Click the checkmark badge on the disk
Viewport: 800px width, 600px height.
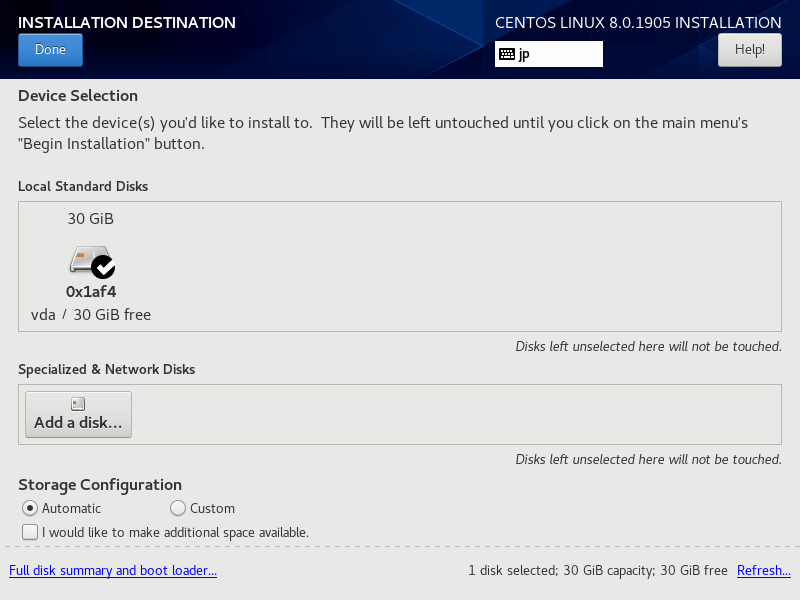[103, 267]
